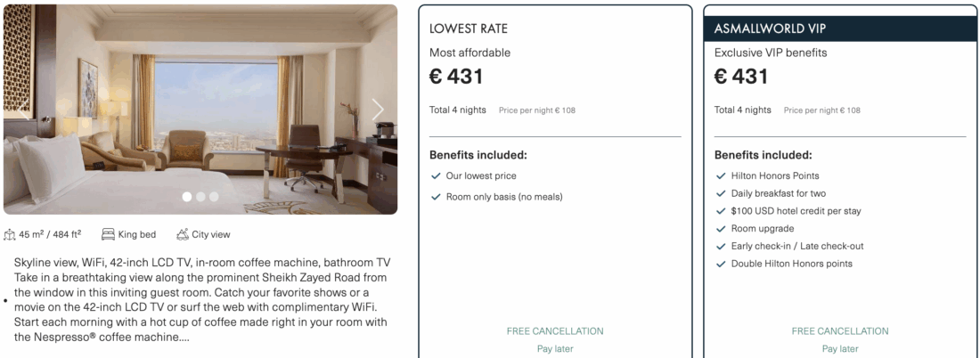Click Pay later under Lowest Rate
This screenshot has height=358, width=980.
pyautogui.click(x=555, y=349)
